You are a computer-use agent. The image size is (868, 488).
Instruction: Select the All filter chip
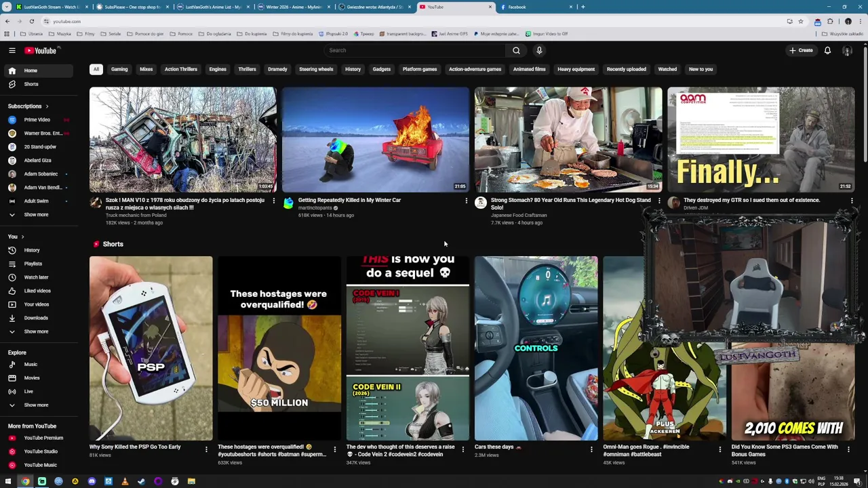[96, 69]
